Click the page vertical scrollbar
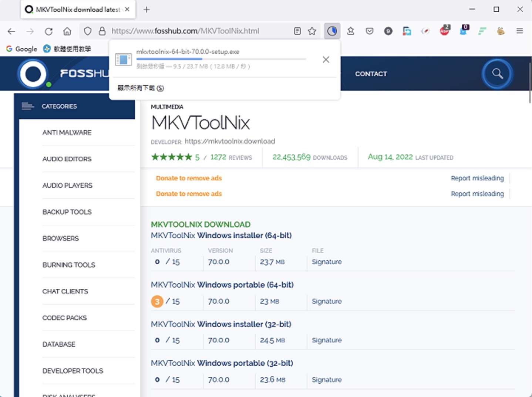Viewport: 532px width, 397px height. [530, 83]
